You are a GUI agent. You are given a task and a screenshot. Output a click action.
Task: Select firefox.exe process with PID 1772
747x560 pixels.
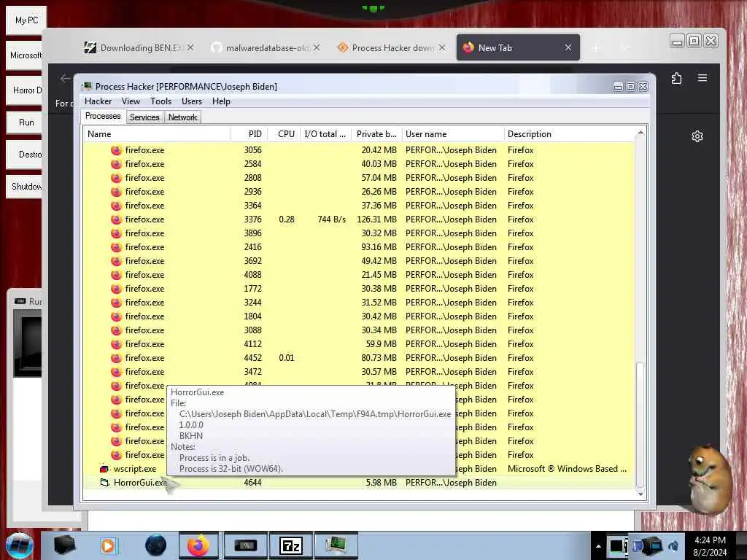(x=359, y=289)
